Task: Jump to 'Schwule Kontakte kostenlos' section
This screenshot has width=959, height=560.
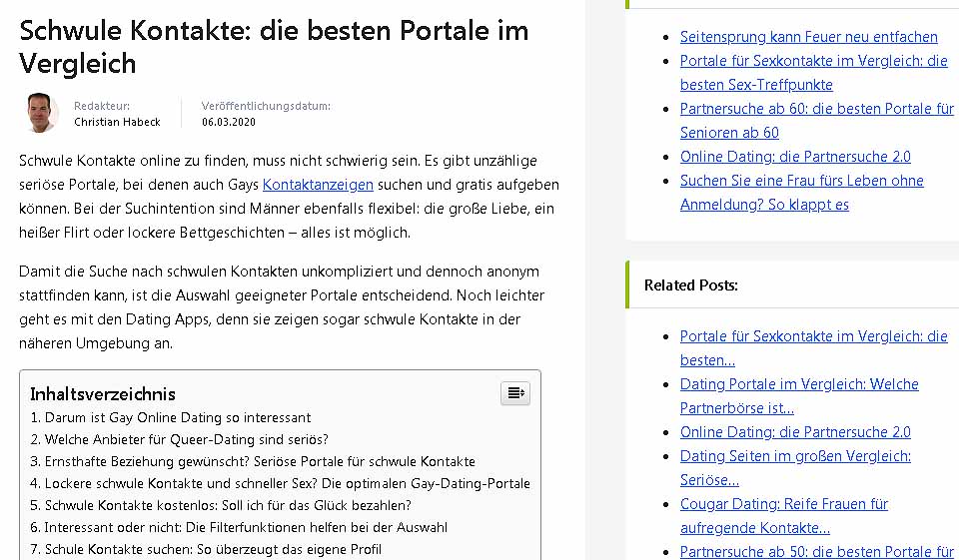Action: [x=221, y=505]
